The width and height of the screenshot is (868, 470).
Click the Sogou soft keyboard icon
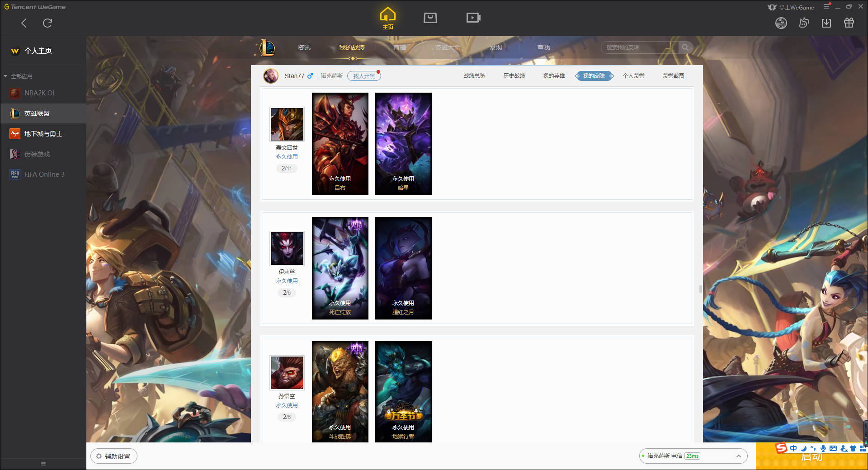(x=833, y=448)
